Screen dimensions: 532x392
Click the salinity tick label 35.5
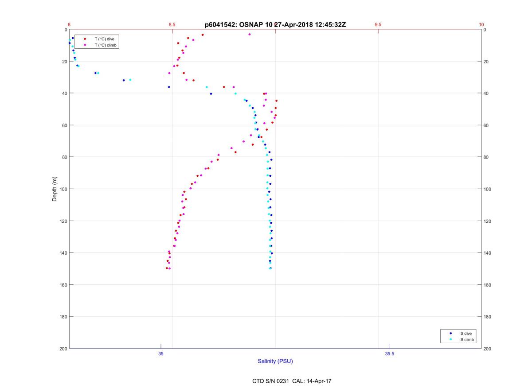tap(389, 353)
